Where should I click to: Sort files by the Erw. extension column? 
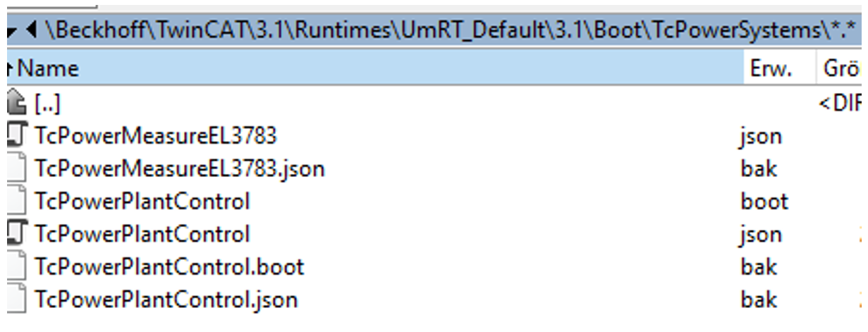(x=771, y=69)
